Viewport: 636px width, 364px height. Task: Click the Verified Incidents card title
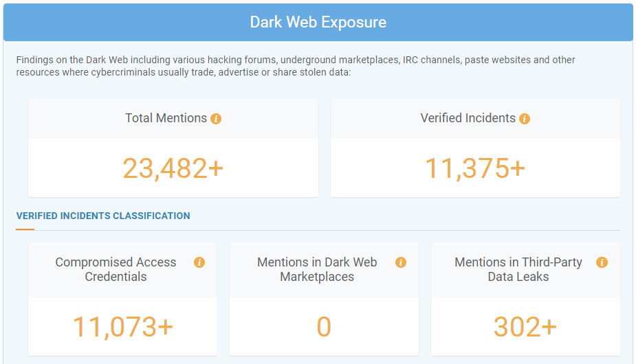468,118
